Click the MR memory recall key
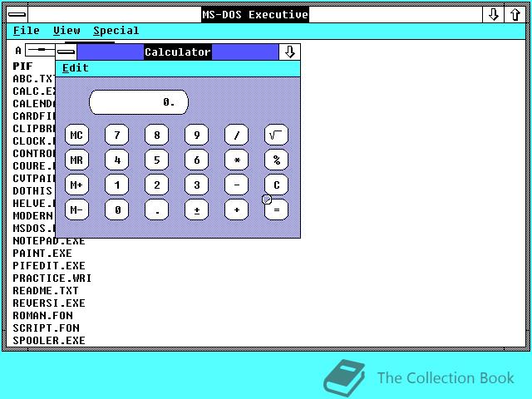The width and height of the screenshot is (532, 399). coord(76,160)
